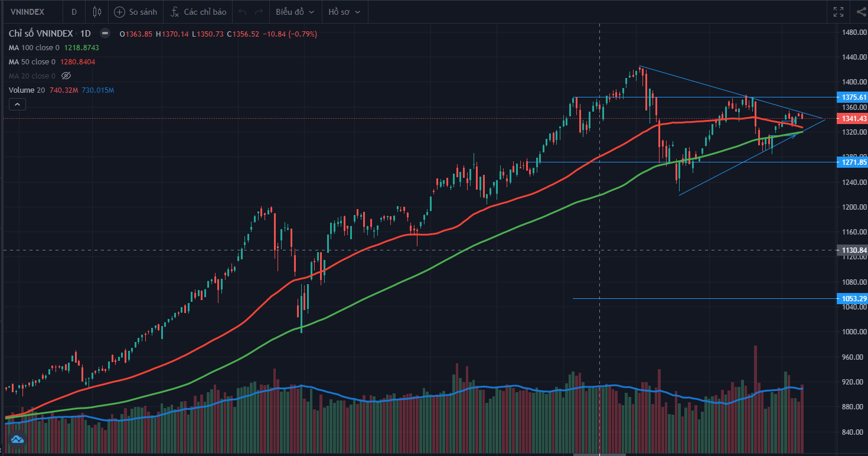Expand the Hồ sơ dropdown
This screenshot has width=868, height=456.
[x=345, y=12]
